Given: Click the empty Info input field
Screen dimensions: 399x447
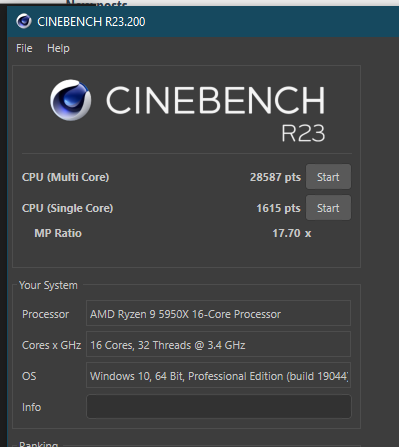Looking at the screenshot, I should pos(219,406).
